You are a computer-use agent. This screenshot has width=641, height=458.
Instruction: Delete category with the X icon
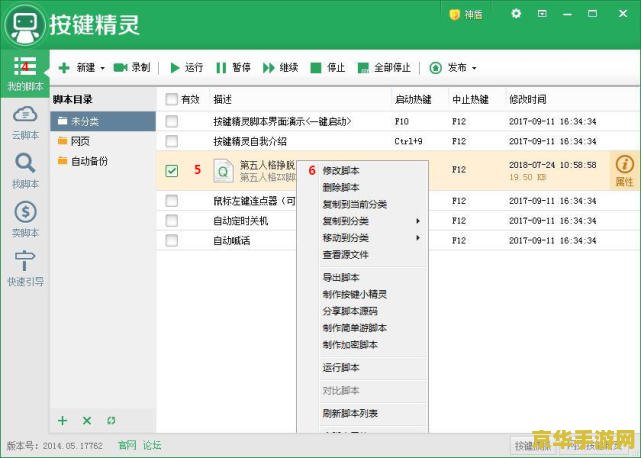87,420
